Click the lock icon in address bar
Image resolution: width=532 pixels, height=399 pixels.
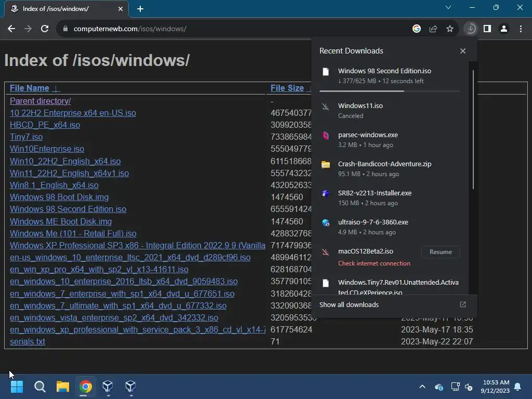(x=65, y=29)
